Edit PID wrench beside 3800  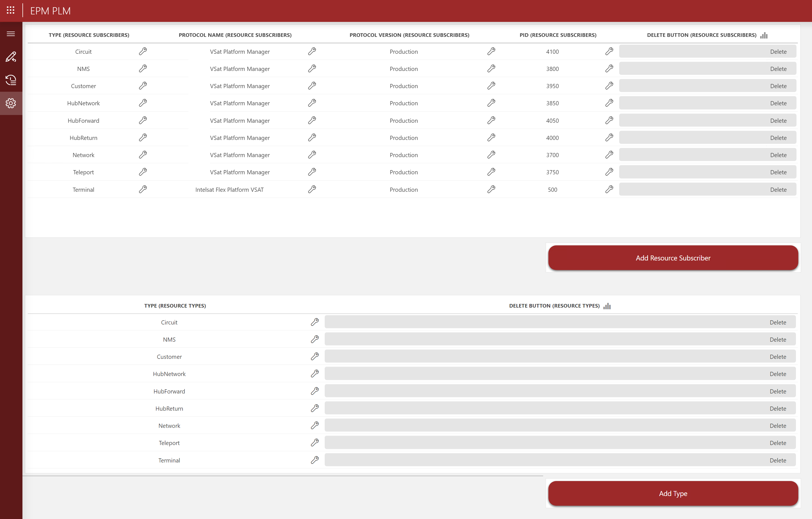(x=609, y=68)
